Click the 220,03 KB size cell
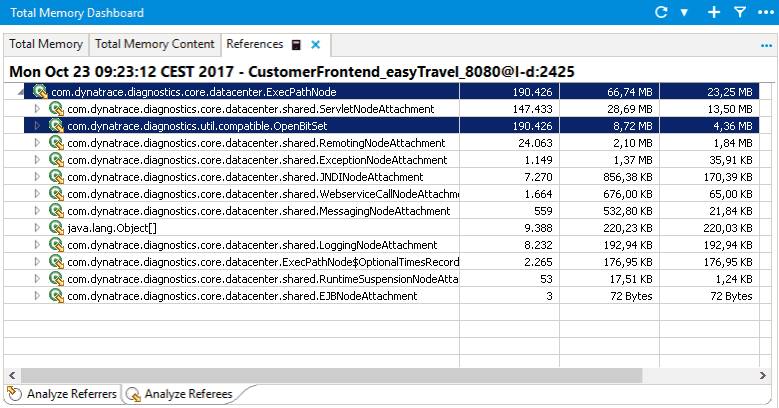 click(x=709, y=228)
